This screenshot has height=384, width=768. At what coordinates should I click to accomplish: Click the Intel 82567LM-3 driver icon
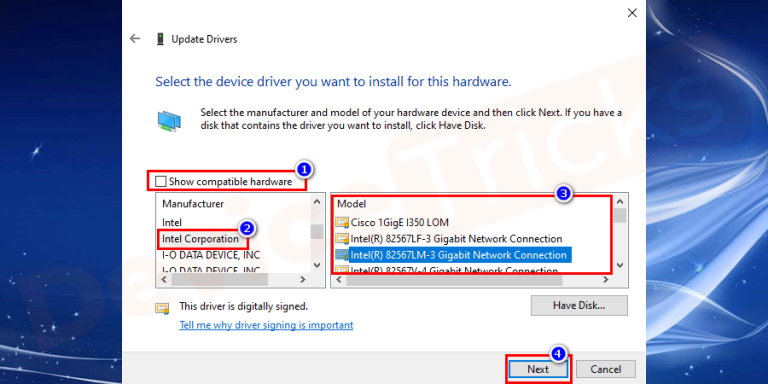341,255
